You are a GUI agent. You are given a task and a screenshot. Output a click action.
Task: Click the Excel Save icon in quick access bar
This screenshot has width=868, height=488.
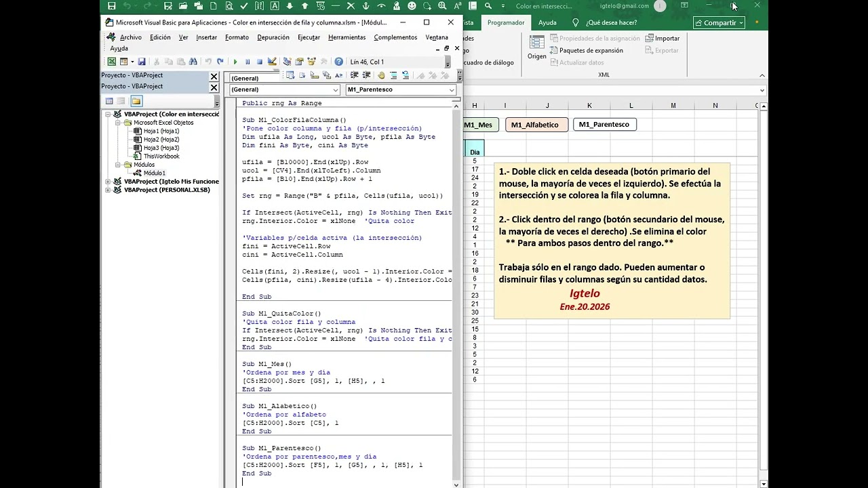pos(111,6)
